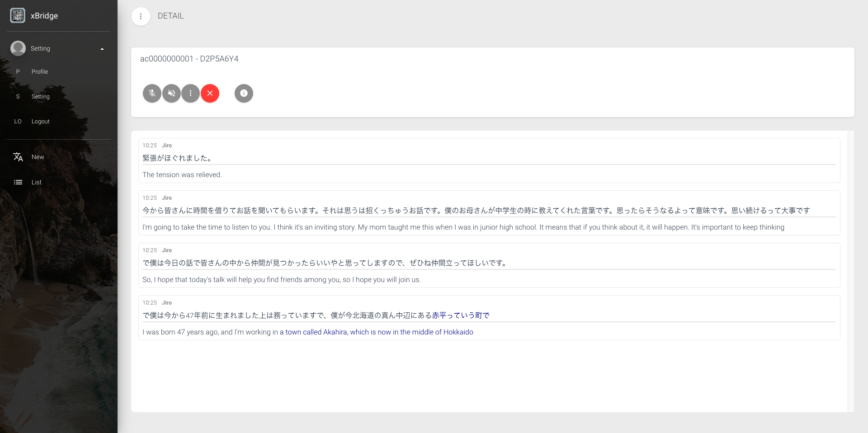Toggle the speaker mute button
Viewport: 868px width, 433px height.
pos(171,94)
